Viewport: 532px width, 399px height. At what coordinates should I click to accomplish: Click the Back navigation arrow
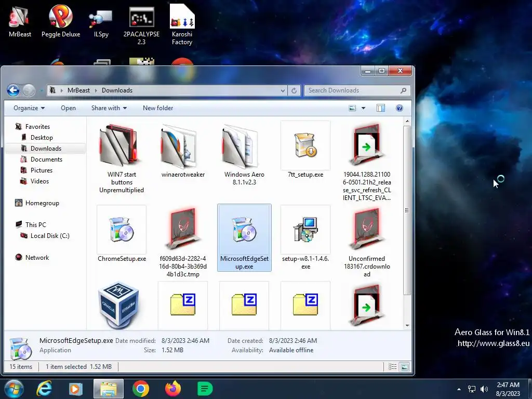[13, 90]
